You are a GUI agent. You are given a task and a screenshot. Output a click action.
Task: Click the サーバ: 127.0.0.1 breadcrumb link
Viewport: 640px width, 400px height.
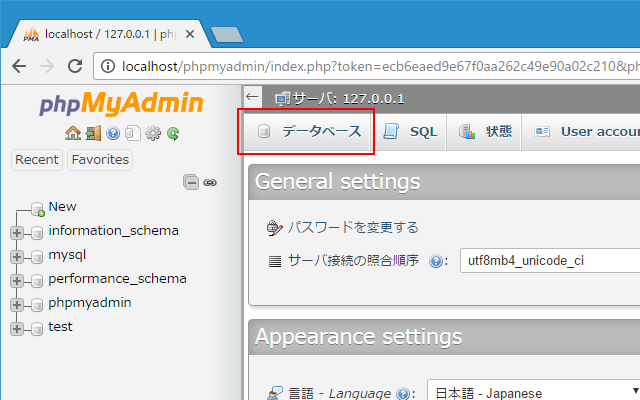point(348,99)
